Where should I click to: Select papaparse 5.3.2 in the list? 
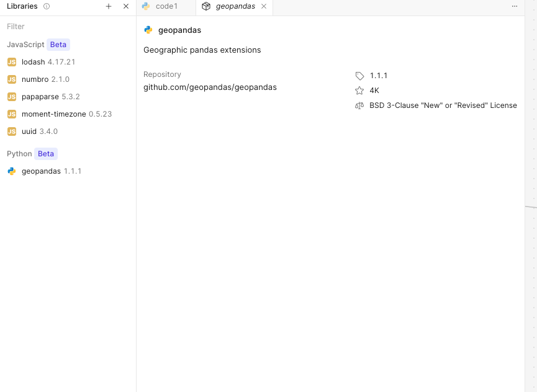point(50,97)
